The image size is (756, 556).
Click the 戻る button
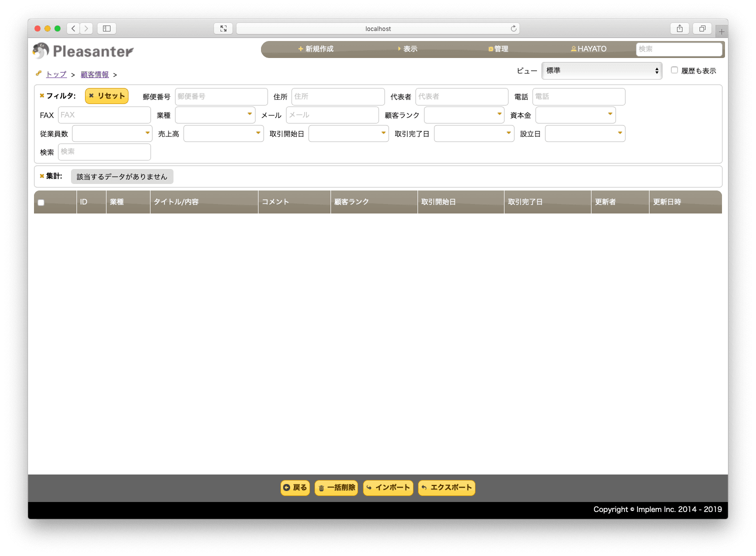(295, 487)
